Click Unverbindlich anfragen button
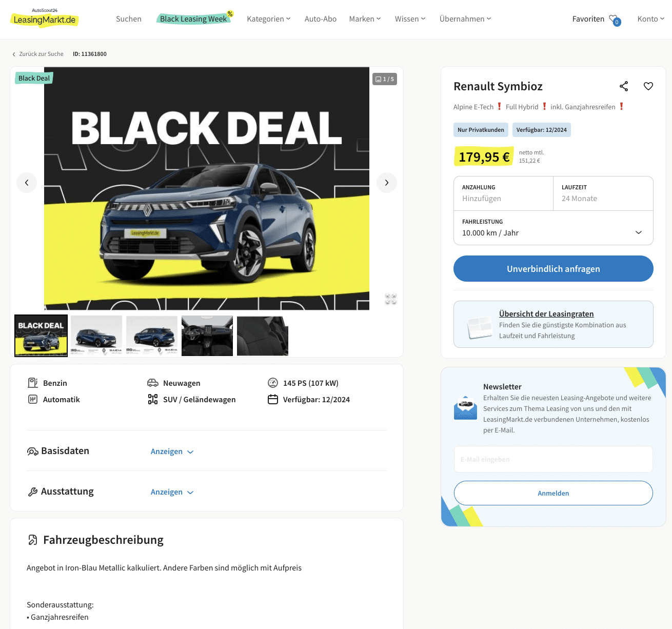 pos(554,269)
